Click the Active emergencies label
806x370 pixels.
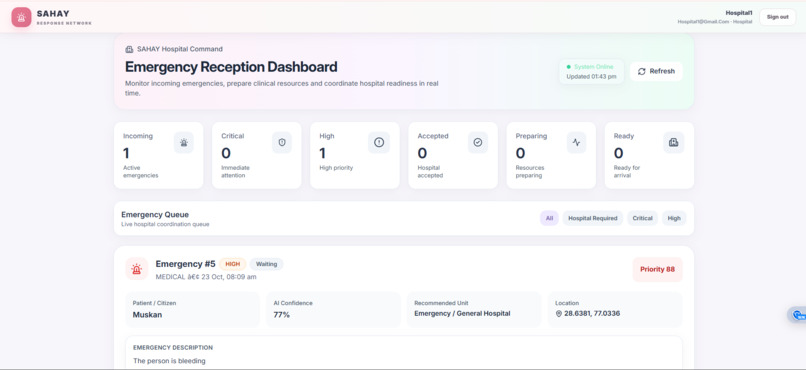tap(140, 172)
